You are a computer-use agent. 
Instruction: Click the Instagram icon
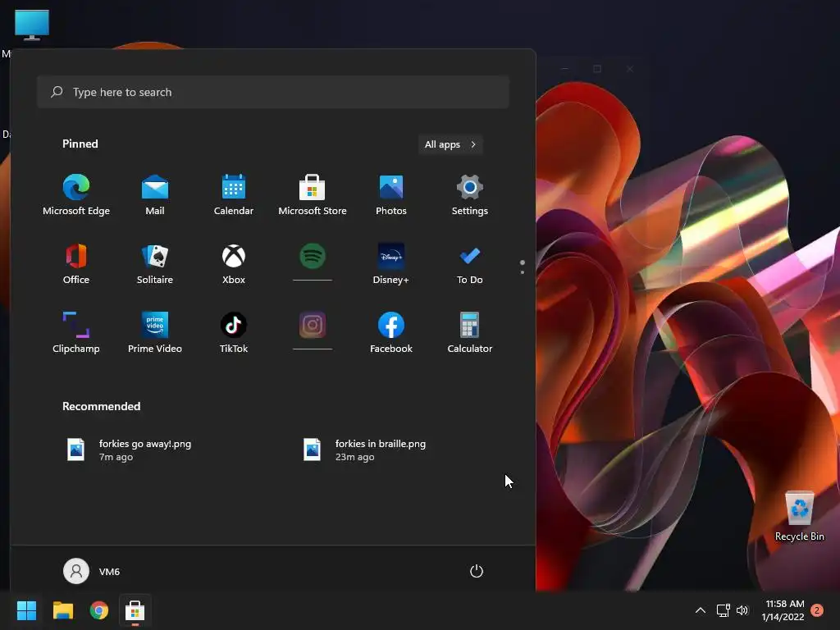point(313,325)
